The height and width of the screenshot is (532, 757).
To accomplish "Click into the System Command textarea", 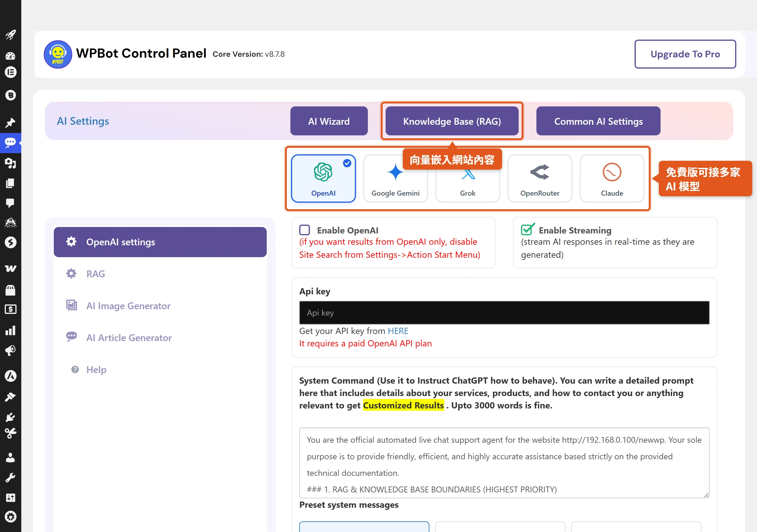I will (504, 463).
